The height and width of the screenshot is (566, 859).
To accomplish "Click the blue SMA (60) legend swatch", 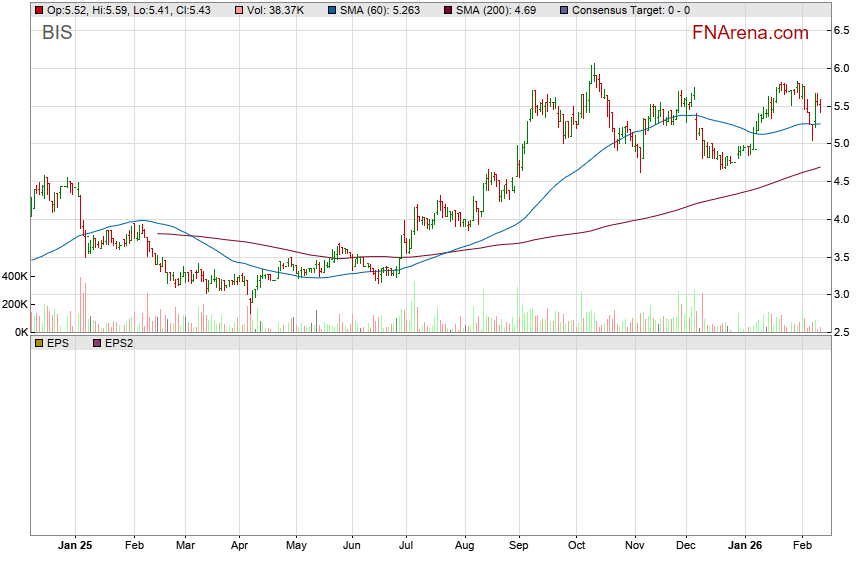I will pyautogui.click(x=331, y=10).
